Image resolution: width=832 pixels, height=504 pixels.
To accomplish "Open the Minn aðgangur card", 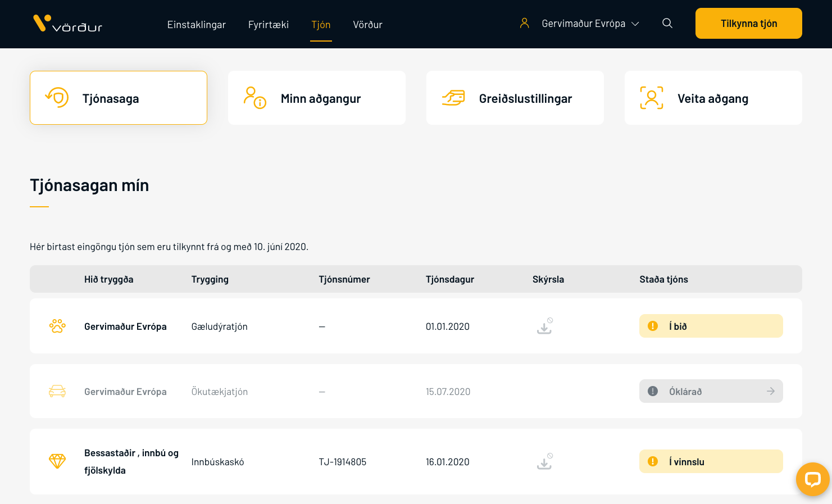I will (x=317, y=98).
